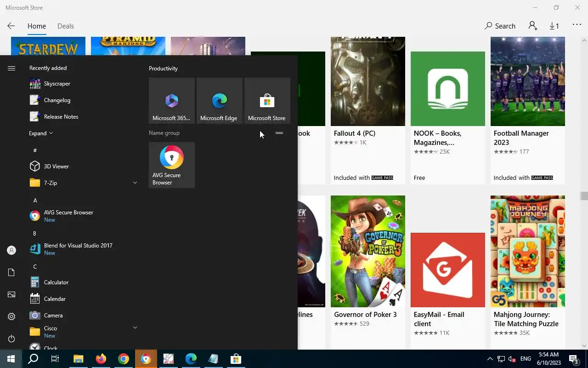Open Calculator from the Start menu list
Screen dimensions: 588x368
[x=83, y=282]
